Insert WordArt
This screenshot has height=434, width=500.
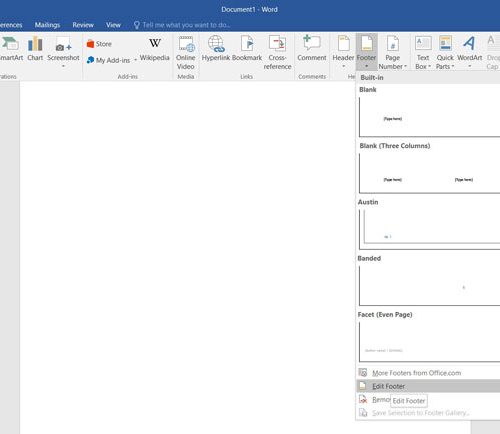coord(470,52)
